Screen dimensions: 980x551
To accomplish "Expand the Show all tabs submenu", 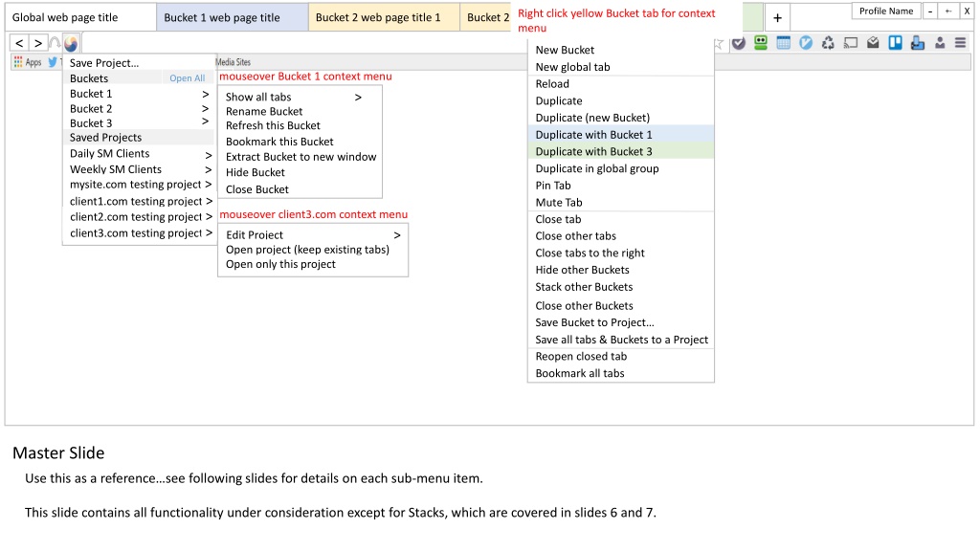I will pyautogui.click(x=358, y=97).
